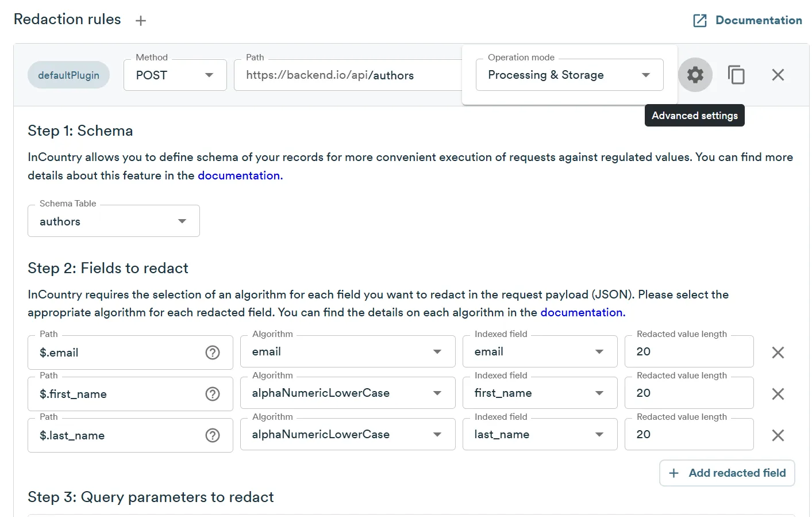Edit Redacted value length for last_name row
812x517 pixels.
(x=689, y=434)
